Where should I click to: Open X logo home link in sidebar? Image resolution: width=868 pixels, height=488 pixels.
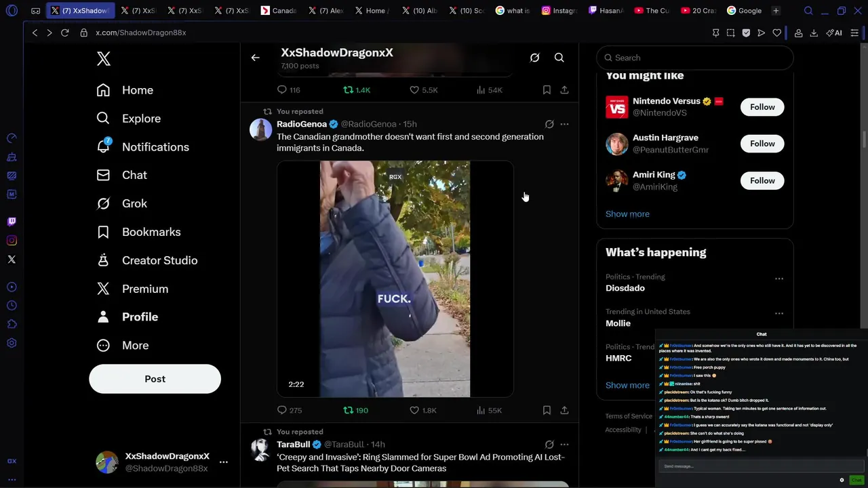click(x=103, y=58)
